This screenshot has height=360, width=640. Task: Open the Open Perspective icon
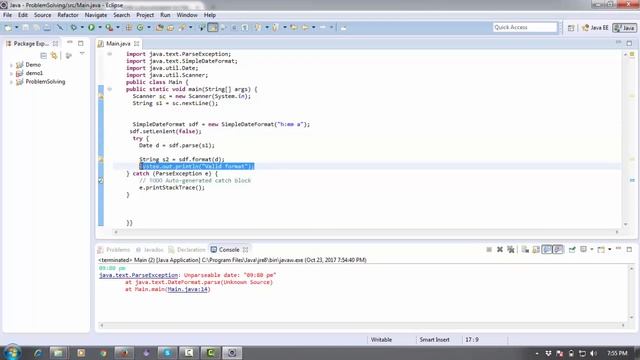pyautogui.click(x=571, y=28)
